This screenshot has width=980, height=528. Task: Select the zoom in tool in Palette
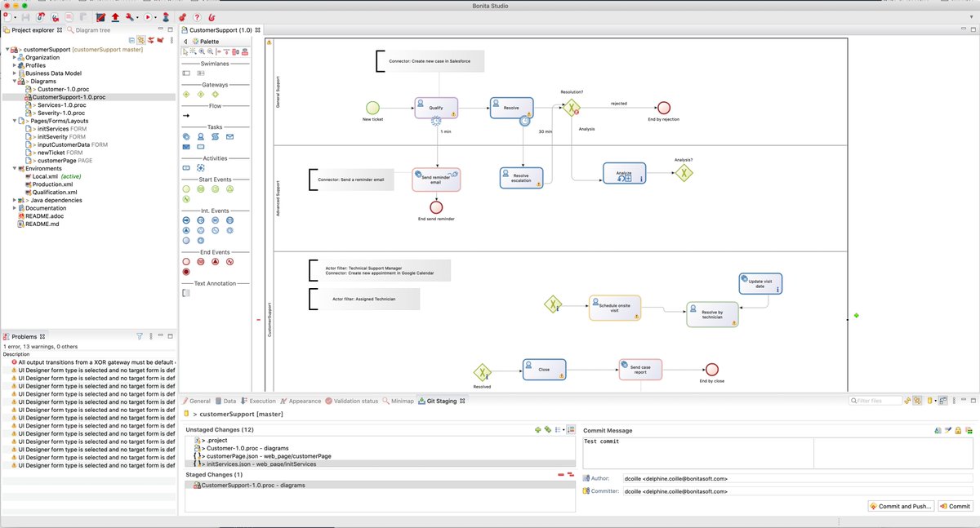tap(203, 51)
